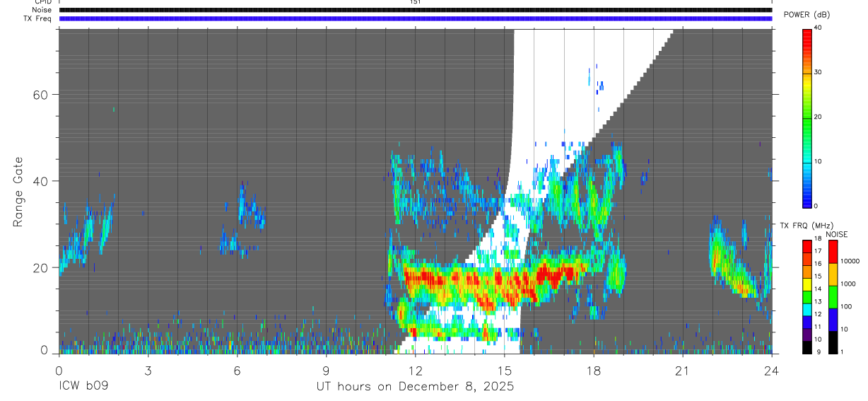Click the "NOISE" legend title
This screenshot has width=868, height=401.
pyautogui.click(x=836, y=234)
